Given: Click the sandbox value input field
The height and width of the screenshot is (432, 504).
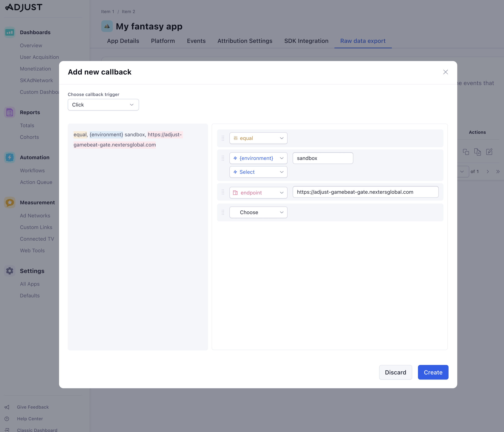Looking at the screenshot, I should pyautogui.click(x=323, y=158).
